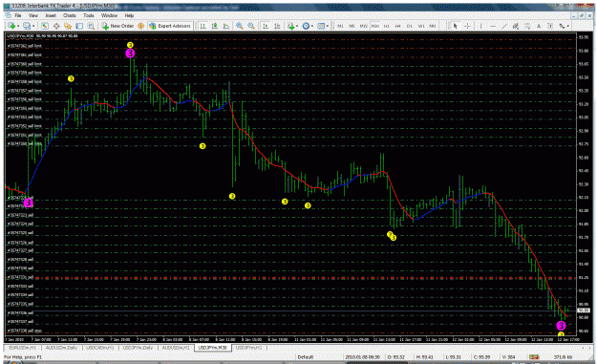This screenshot has height=364, width=597.
Task: Toggle chart auto scroll icon
Action: tap(266, 26)
